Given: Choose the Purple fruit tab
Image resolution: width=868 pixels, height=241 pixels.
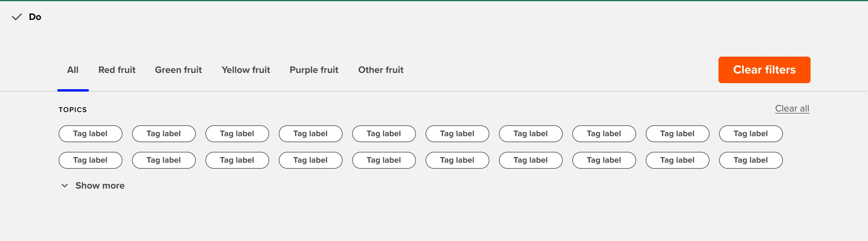Looking at the screenshot, I should click(x=314, y=70).
